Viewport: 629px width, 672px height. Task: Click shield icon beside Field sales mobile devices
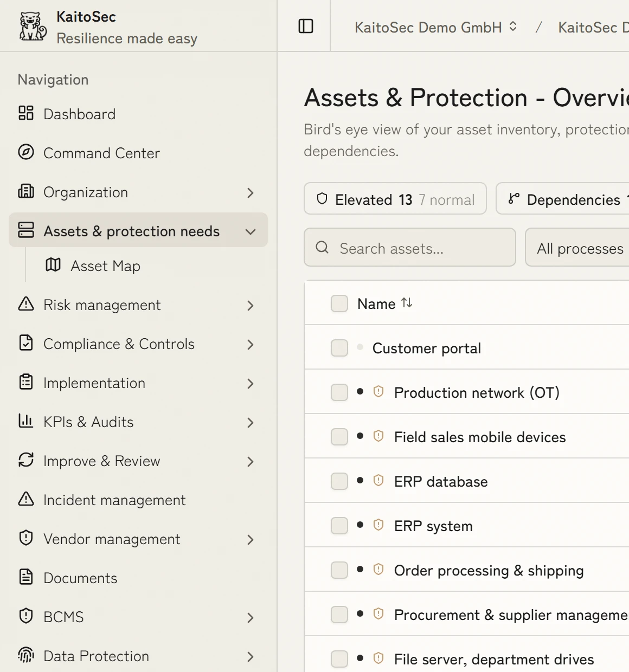(x=378, y=436)
